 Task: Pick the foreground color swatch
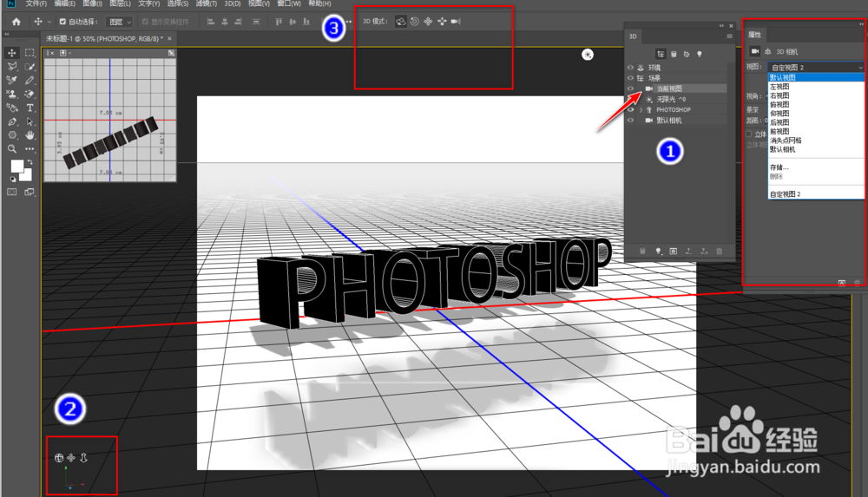coord(16,166)
